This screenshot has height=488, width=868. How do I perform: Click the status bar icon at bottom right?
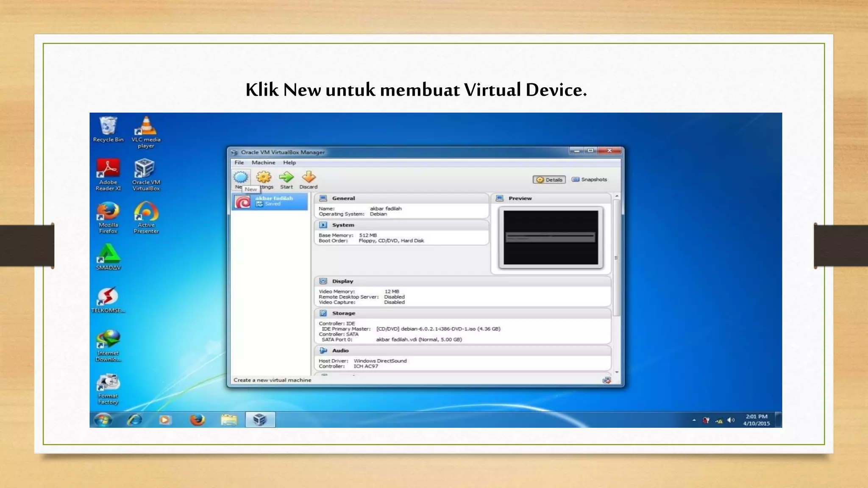click(606, 380)
